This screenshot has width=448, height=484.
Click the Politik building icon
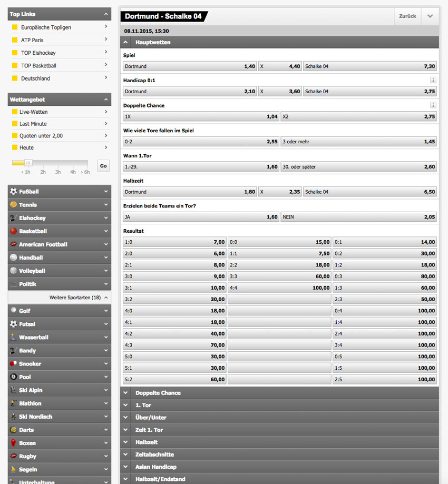13,284
